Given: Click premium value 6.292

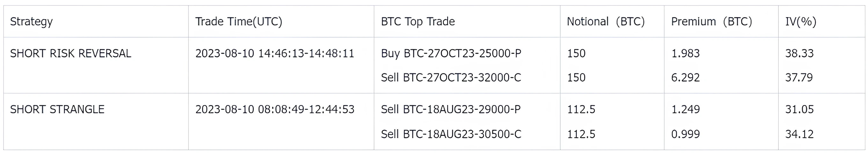Looking at the screenshot, I should pos(685,78).
